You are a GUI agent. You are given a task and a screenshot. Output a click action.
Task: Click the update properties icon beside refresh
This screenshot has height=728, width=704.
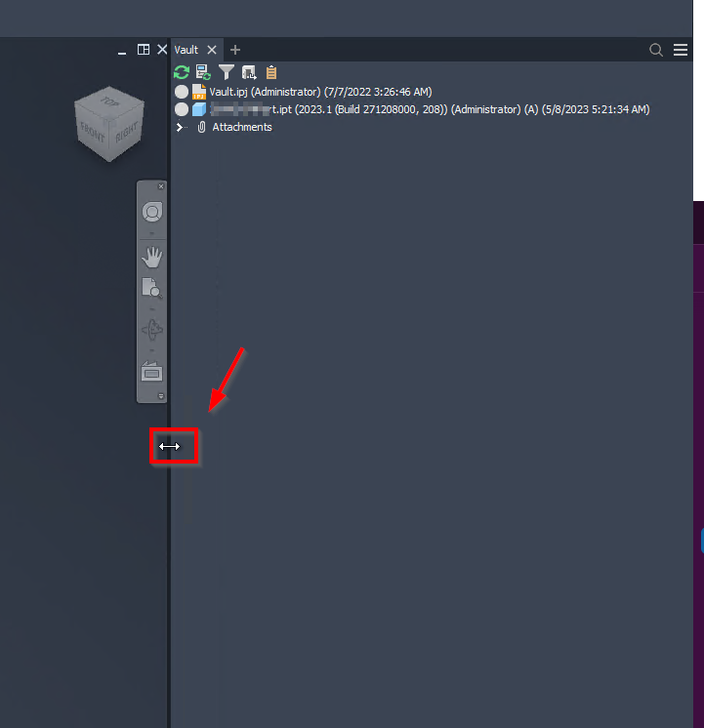point(203,72)
